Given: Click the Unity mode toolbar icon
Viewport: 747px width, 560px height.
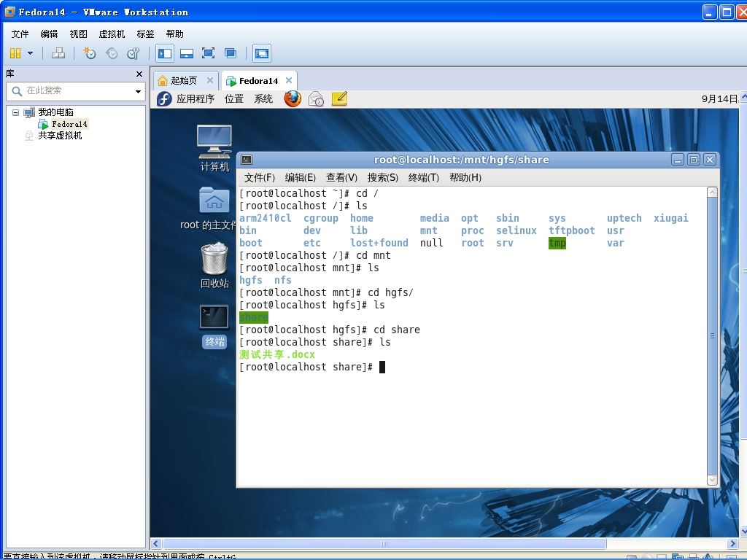Looking at the screenshot, I should pos(230,53).
